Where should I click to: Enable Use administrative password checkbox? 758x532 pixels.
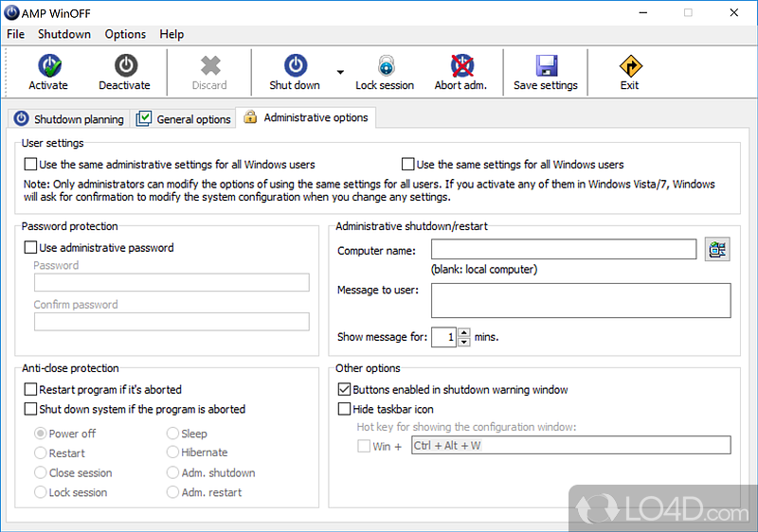pyautogui.click(x=31, y=248)
